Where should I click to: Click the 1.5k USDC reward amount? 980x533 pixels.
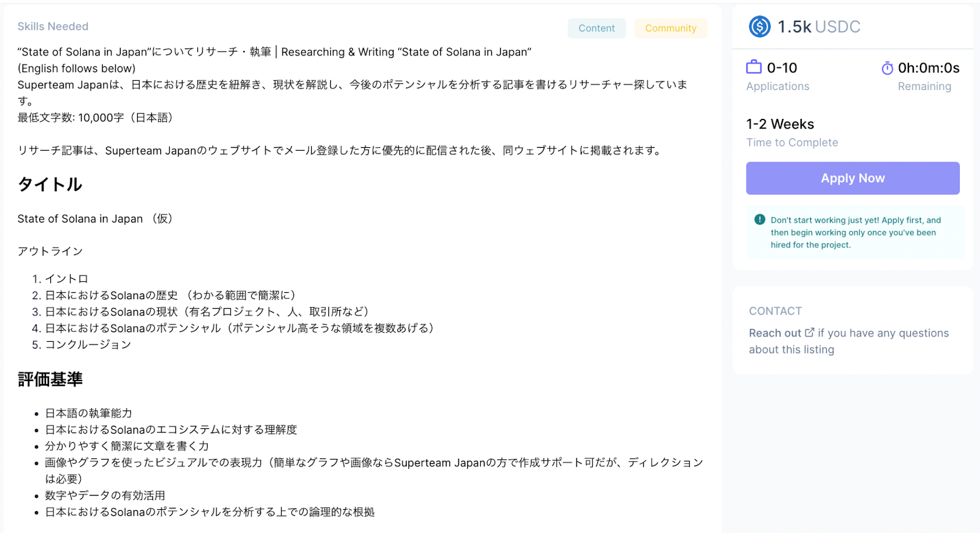click(x=819, y=26)
